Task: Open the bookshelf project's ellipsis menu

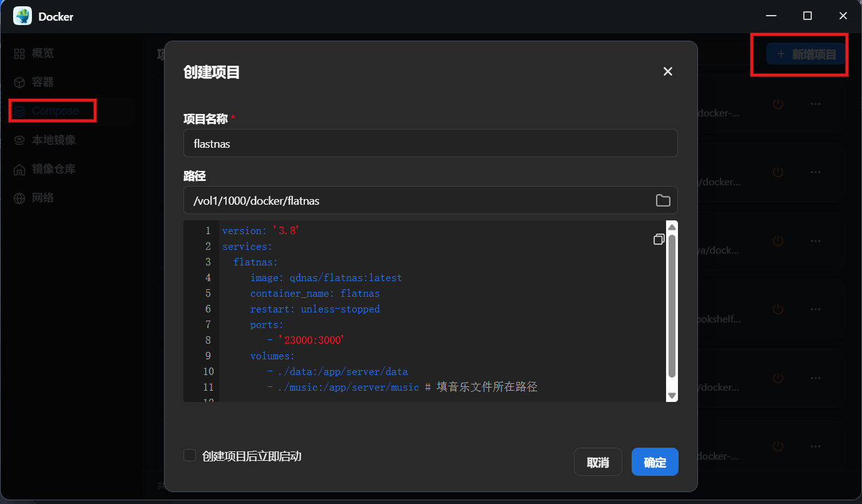Action: coord(816,309)
